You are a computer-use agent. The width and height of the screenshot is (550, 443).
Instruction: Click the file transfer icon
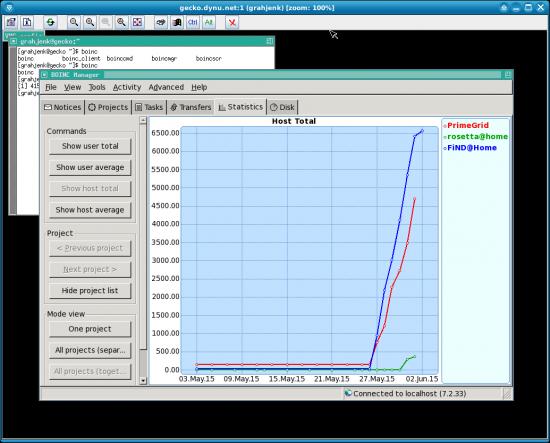[177, 22]
